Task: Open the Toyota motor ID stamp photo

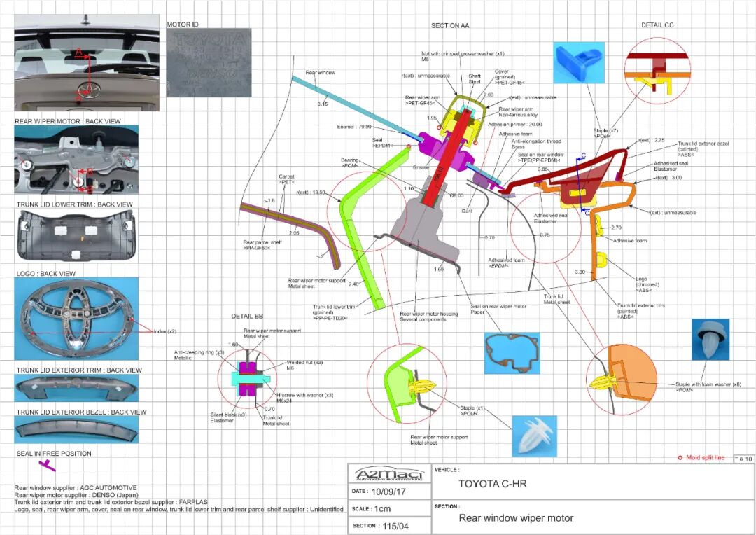Action: tap(209, 63)
